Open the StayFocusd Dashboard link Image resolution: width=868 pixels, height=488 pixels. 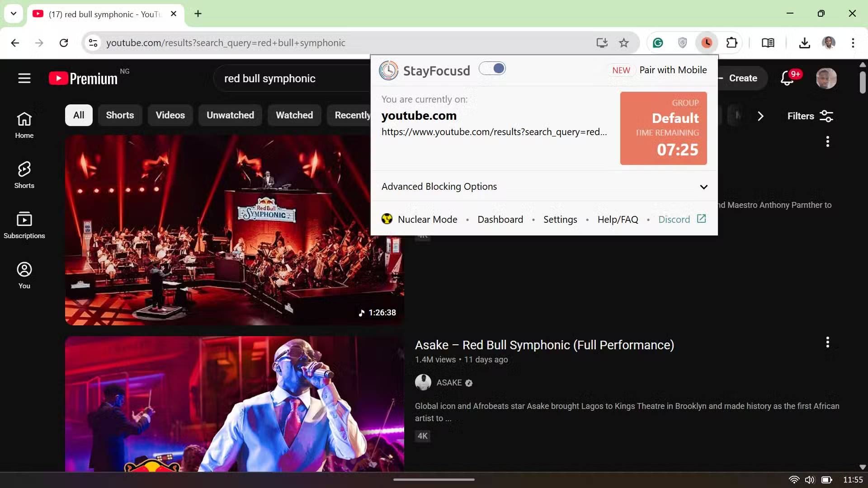coord(500,220)
